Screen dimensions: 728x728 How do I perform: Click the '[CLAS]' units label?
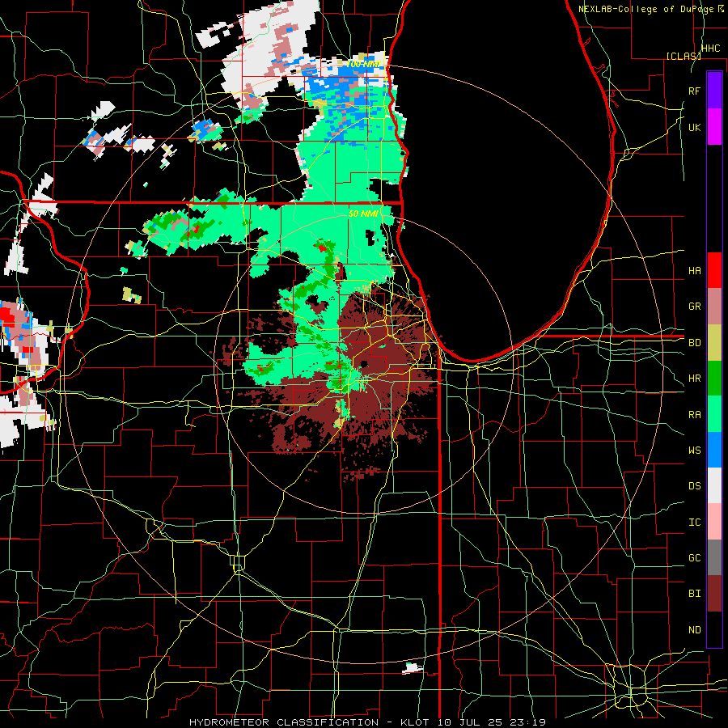(x=684, y=56)
